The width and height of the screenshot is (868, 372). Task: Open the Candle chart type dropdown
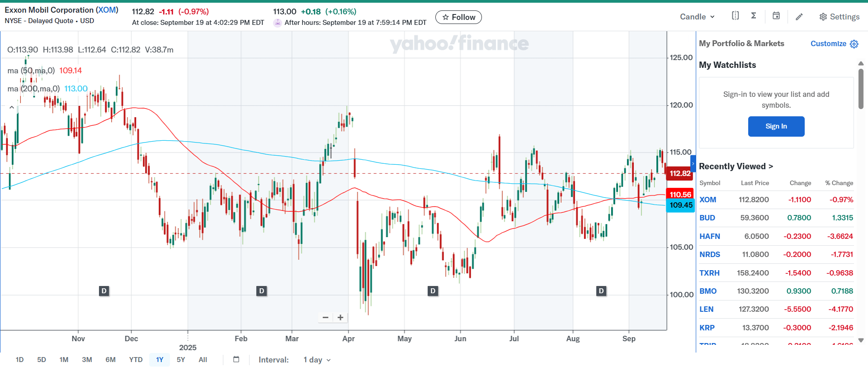coord(697,17)
